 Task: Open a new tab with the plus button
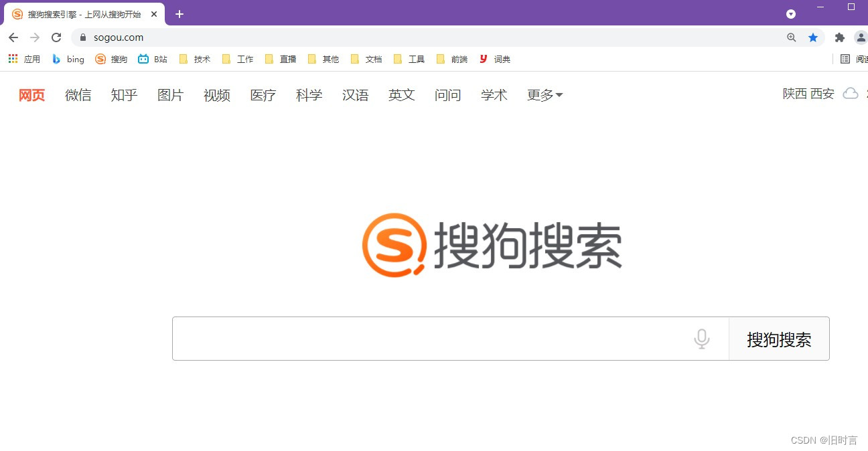click(x=179, y=14)
